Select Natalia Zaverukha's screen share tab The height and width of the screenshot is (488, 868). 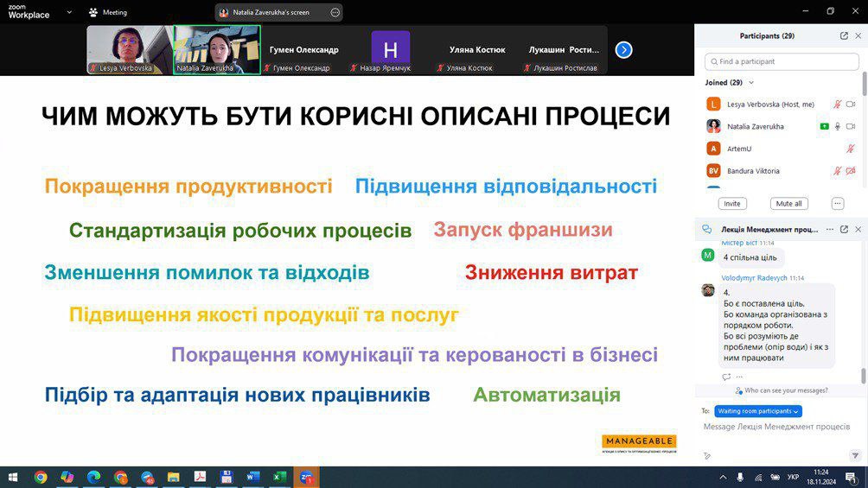point(271,13)
